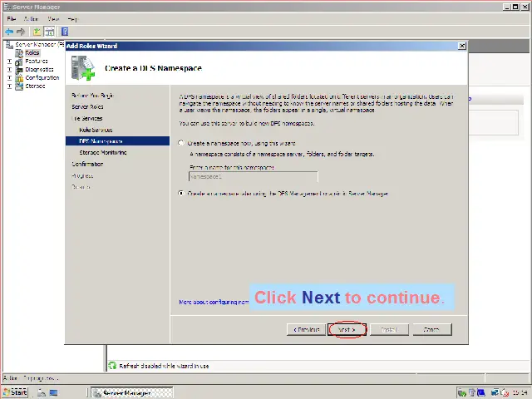Viewport: 532px width, 399px height.
Task: Go to File Services wizard step
Action: click(x=87, y=118)
